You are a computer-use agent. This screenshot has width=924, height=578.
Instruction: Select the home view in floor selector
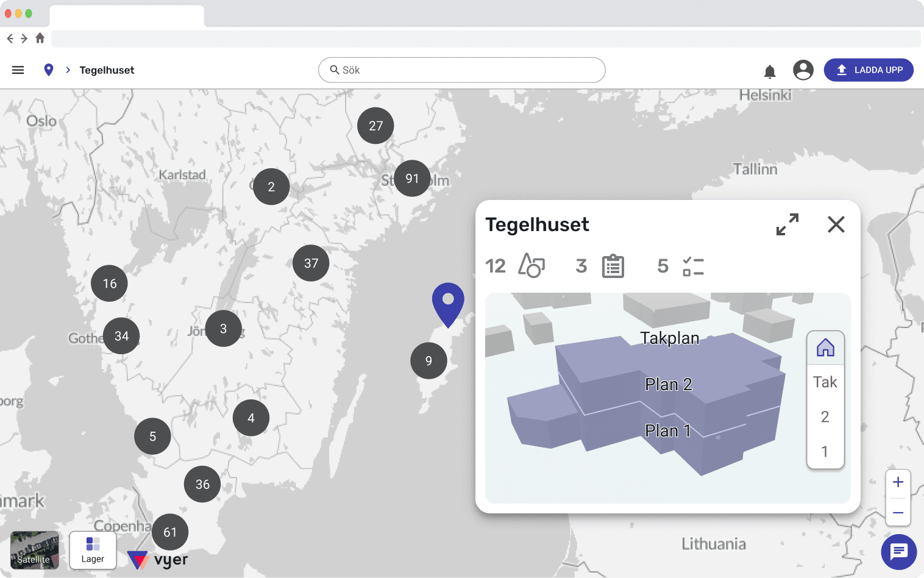[x=825, y=348]
